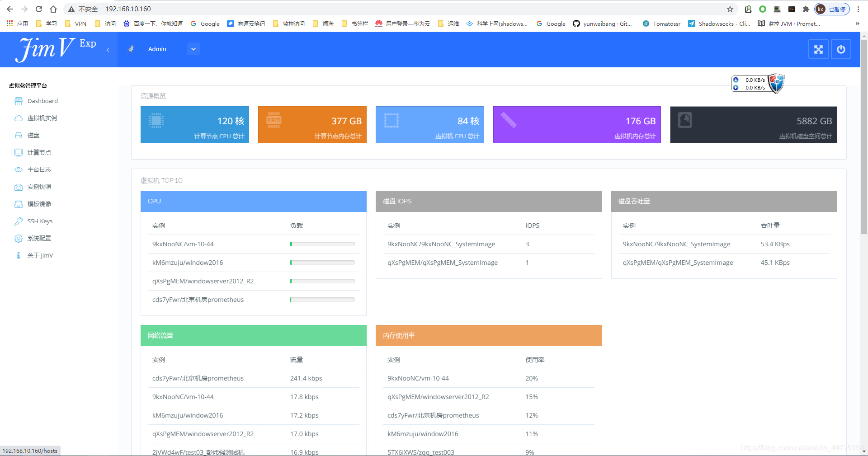
Task: Collapse the sidebar with the left chevron
Action: click(x=108, y=50)
